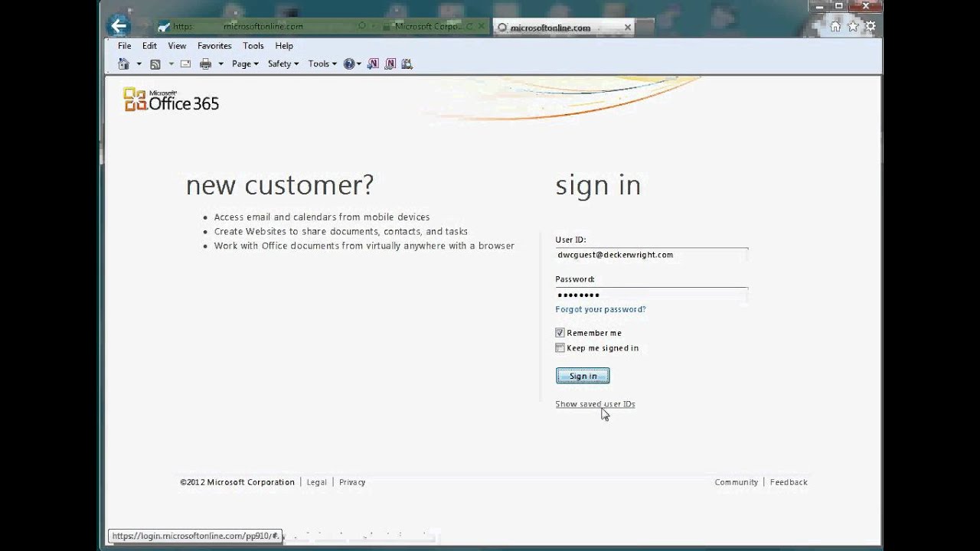Click the Office 365 logo
The image size is (980, 551).
tap(171, 99)
